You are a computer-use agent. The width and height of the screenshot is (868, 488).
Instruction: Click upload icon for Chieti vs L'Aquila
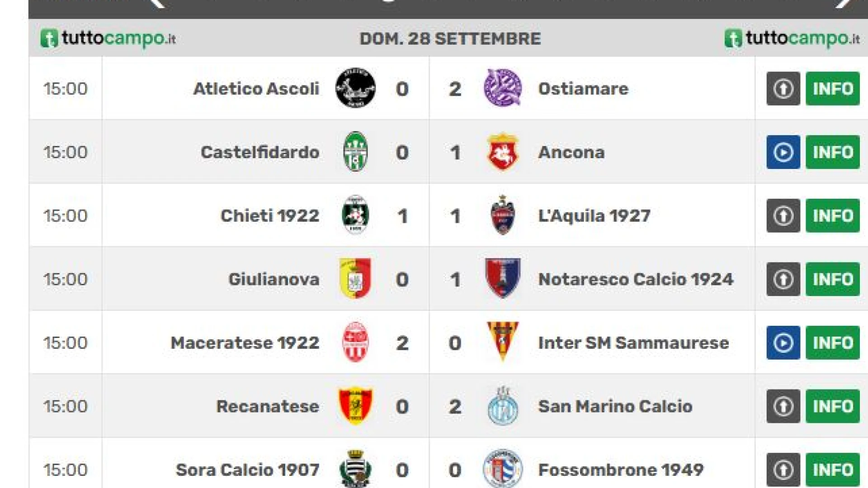[x=783, y=216]
